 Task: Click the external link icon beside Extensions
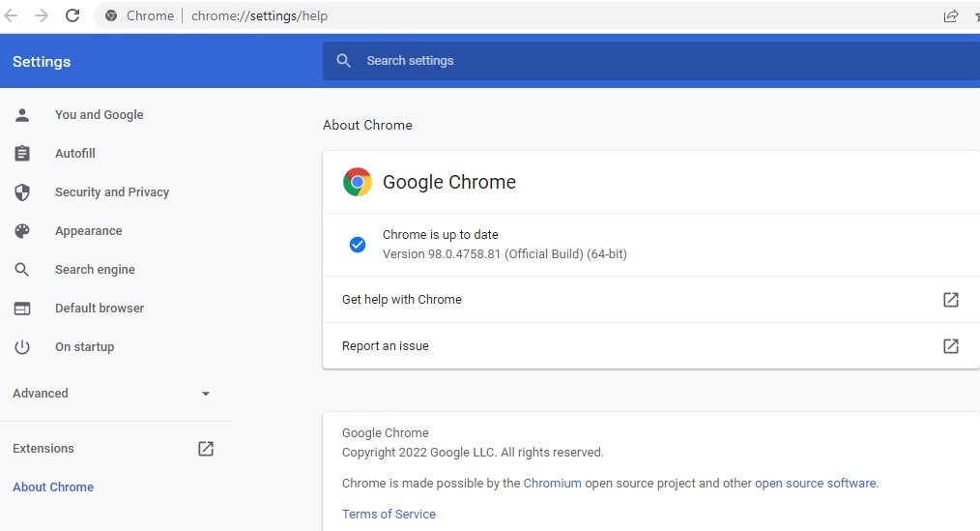(206, 449)
